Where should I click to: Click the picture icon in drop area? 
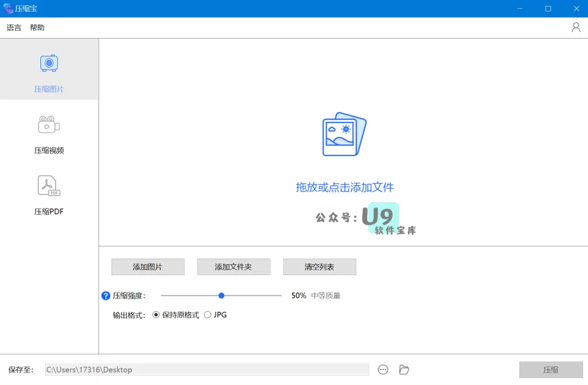pyautogui.click(x=344, y=134)
